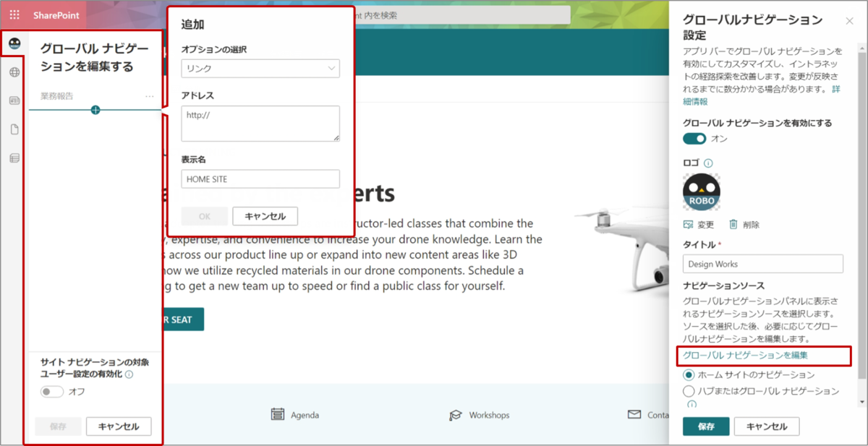Screen dimensions: 868x446
Task: Click OK in the 追加 dialog
Action: click(x=204, y=216)
